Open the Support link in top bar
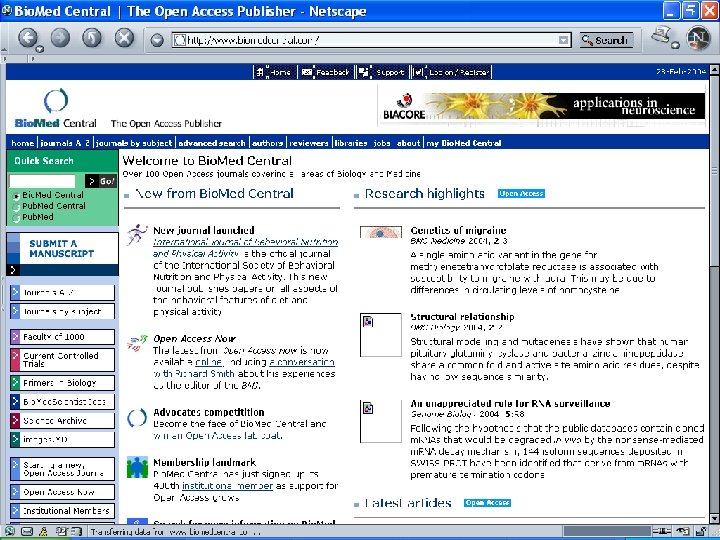 pyautogui.click(x=382, y=72)
